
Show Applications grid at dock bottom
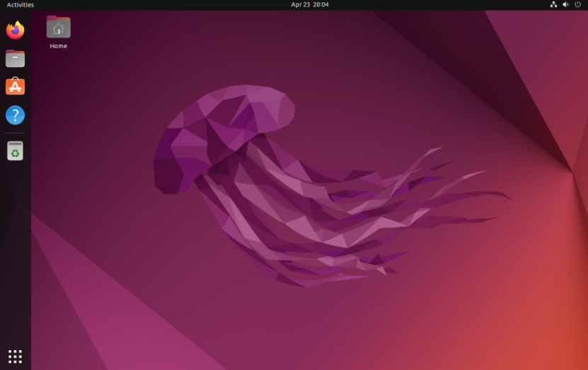click(15, 356)
